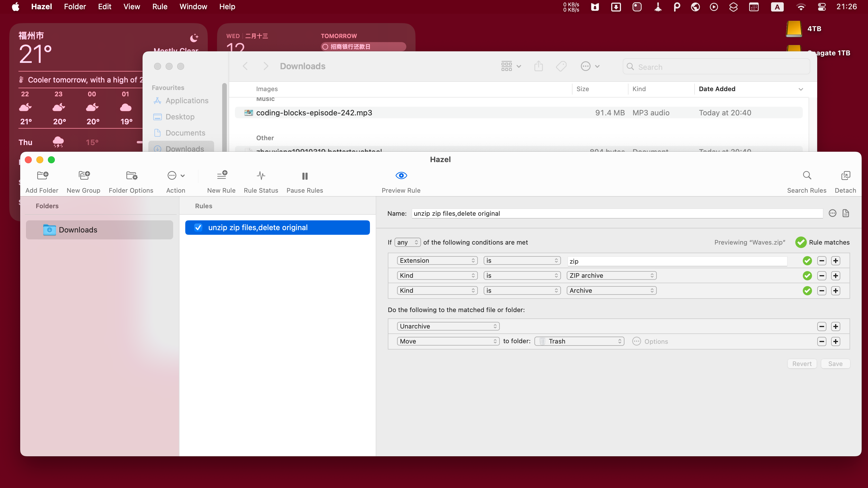Screen dimensions: 868x488
Task: Click the Kind column header in Finder
Action: (x=639, y=89)
